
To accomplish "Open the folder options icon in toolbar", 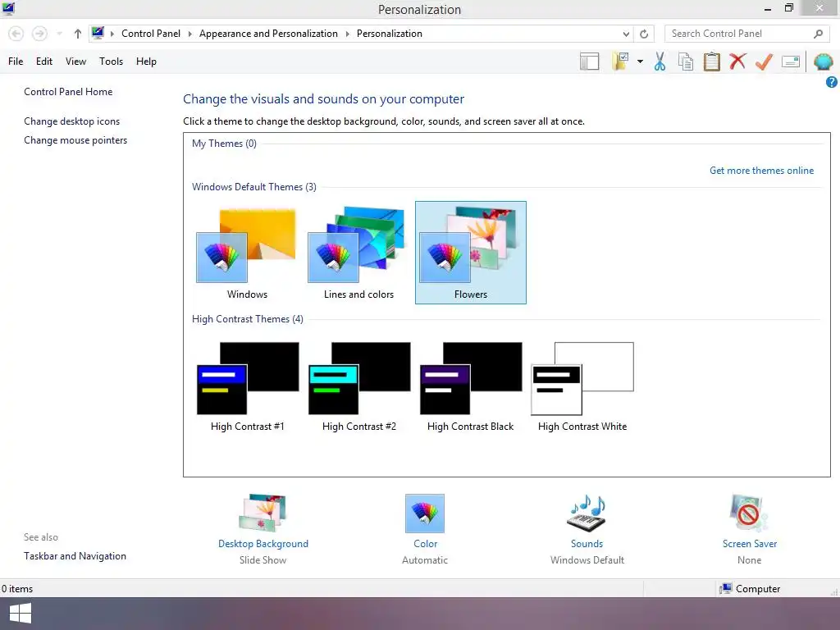I will tap(622, 62).
